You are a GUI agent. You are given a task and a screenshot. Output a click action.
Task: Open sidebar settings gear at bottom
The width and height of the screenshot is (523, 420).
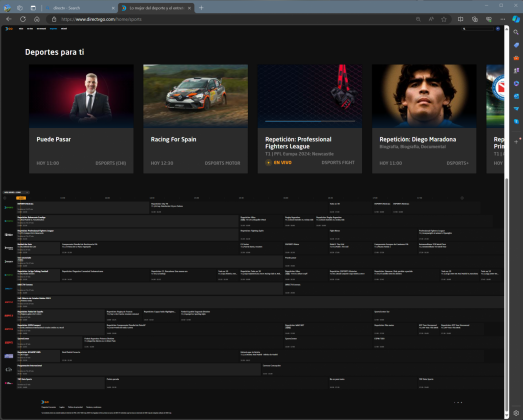[x=516, y=413]
